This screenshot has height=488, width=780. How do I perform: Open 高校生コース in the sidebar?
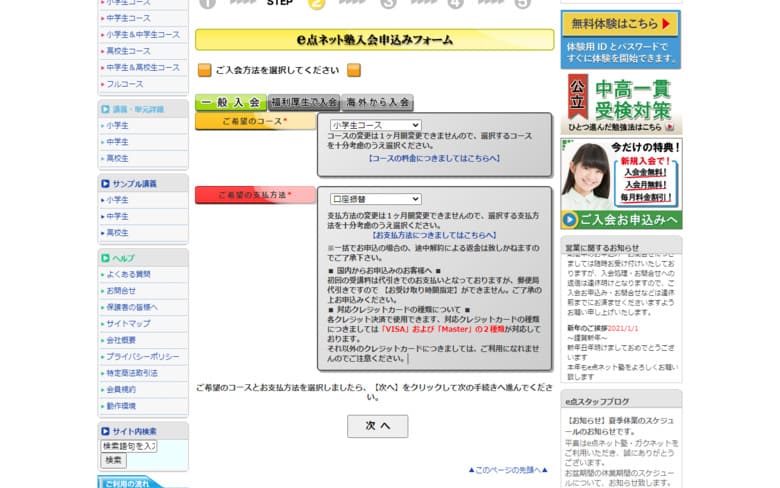tap(128, 51)
